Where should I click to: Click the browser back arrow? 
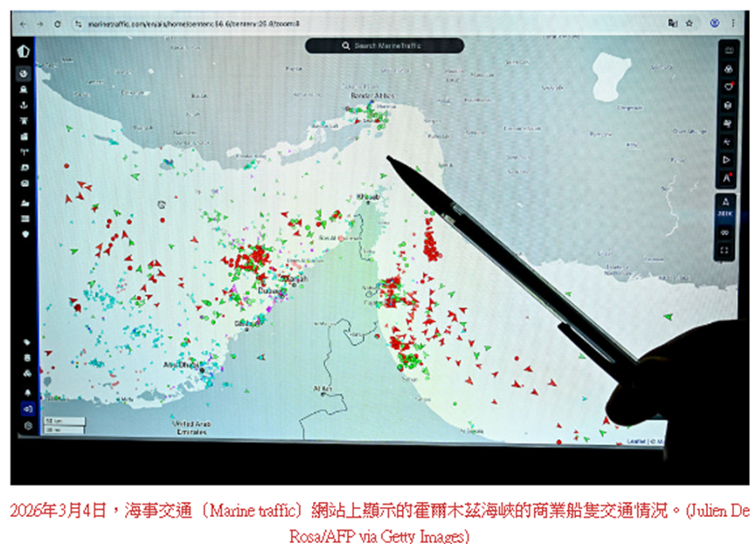tap(24, 24)
